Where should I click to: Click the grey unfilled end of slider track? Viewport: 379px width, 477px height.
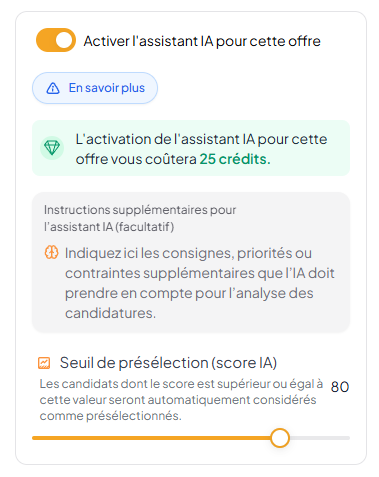[x=319, y=438]
